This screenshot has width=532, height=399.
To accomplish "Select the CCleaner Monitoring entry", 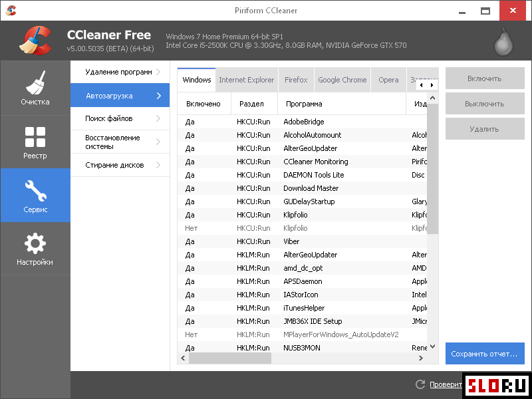I will pyautogui.click(x=303, y=162).
